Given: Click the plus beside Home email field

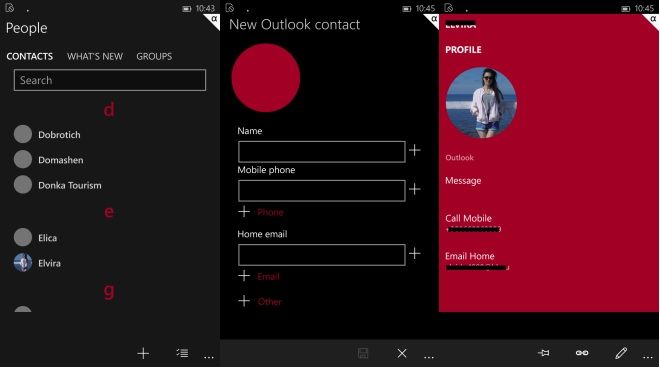Looking at the screenshot, I should coord(415,253).
